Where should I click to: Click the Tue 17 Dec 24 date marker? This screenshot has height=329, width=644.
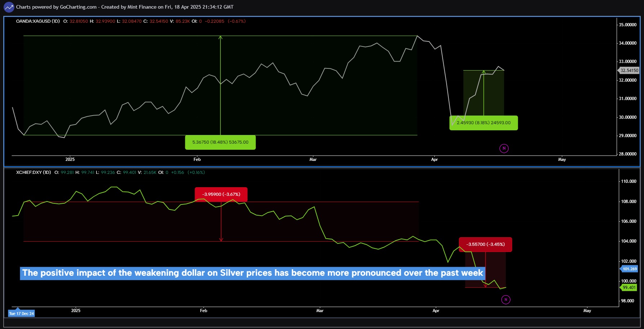click(21, 313)
